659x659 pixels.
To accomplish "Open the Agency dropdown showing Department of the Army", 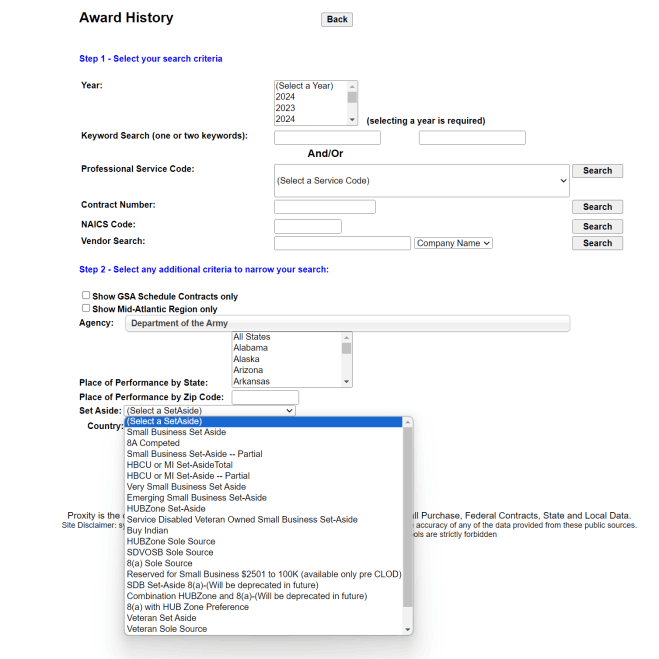I will tap(348, 323).
